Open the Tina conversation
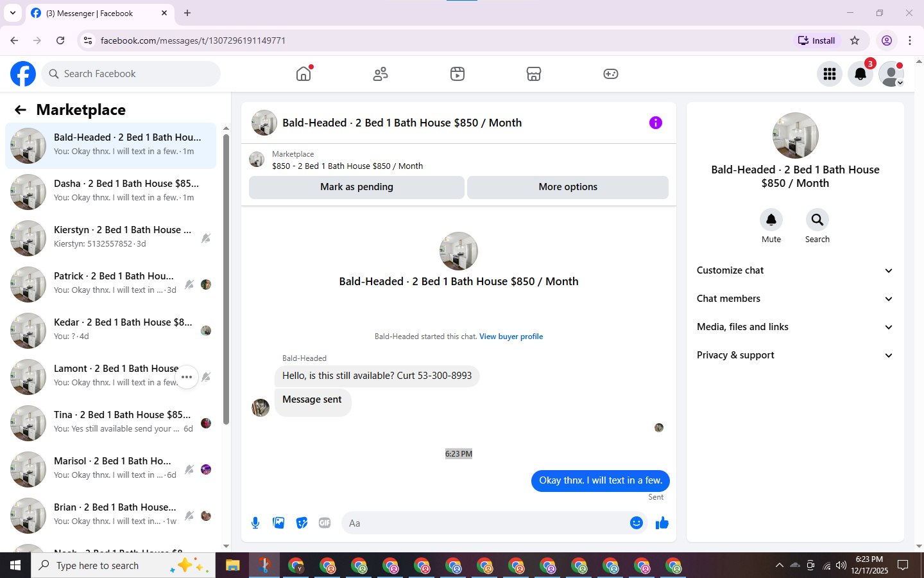 110,423
